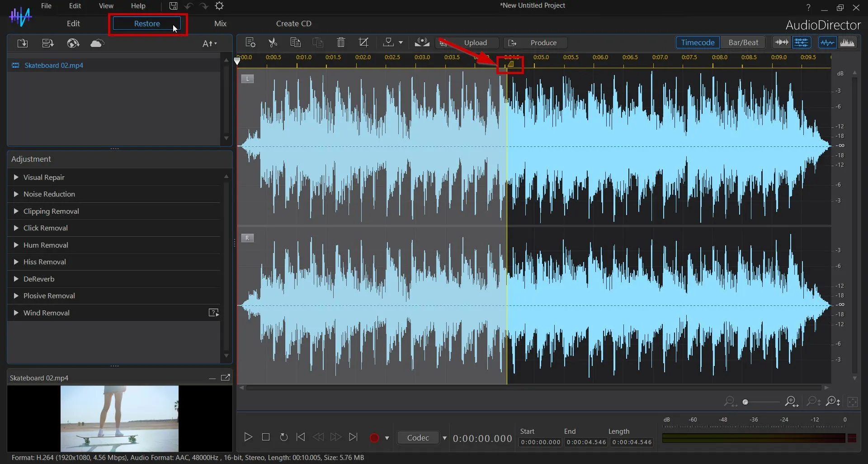Toggle Bar/Beat time display mode

[x=743, y=42]
